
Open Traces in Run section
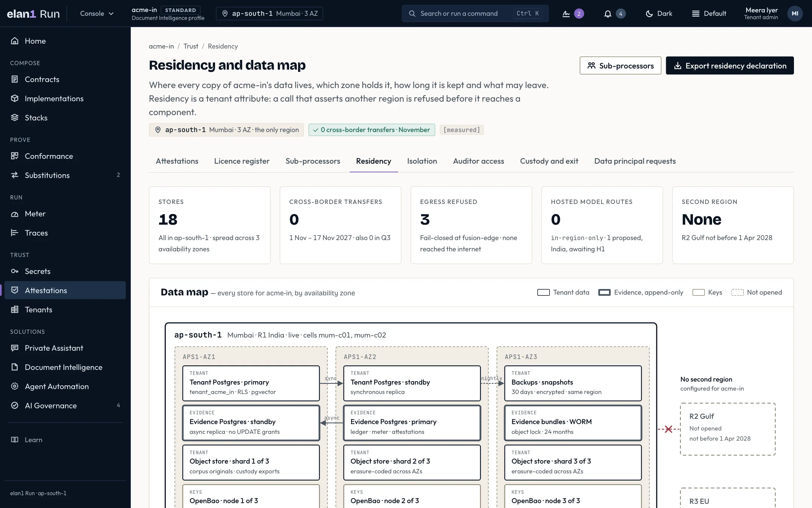coord(65,233)
